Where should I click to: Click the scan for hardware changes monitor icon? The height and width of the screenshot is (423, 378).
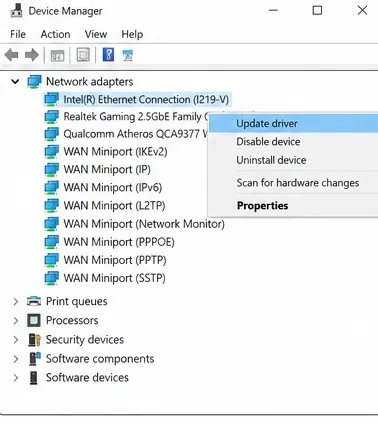pyautogui.click(x=128, y=55)
